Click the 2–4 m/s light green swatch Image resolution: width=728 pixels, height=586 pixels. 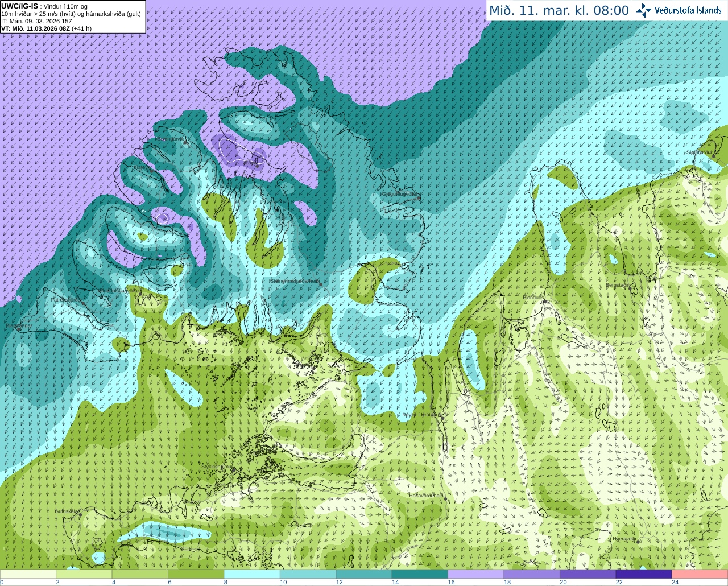pos(84,574)
